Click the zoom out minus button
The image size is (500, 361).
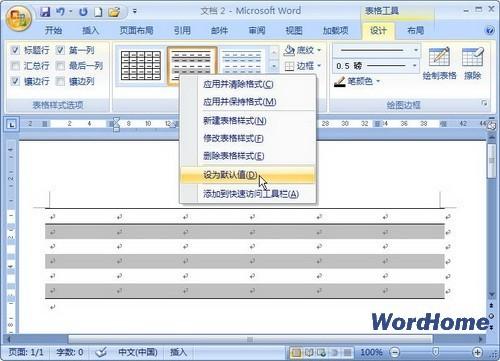point(395,352)
